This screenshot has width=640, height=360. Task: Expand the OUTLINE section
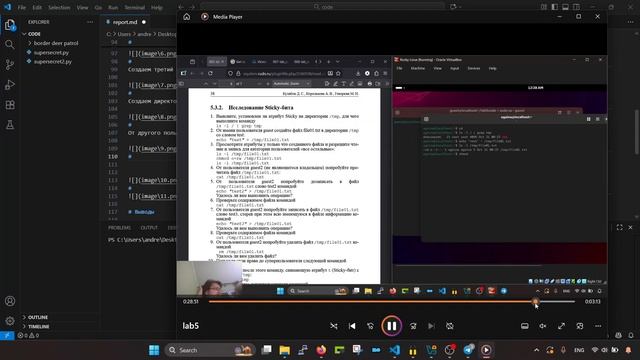click(38, 317)
